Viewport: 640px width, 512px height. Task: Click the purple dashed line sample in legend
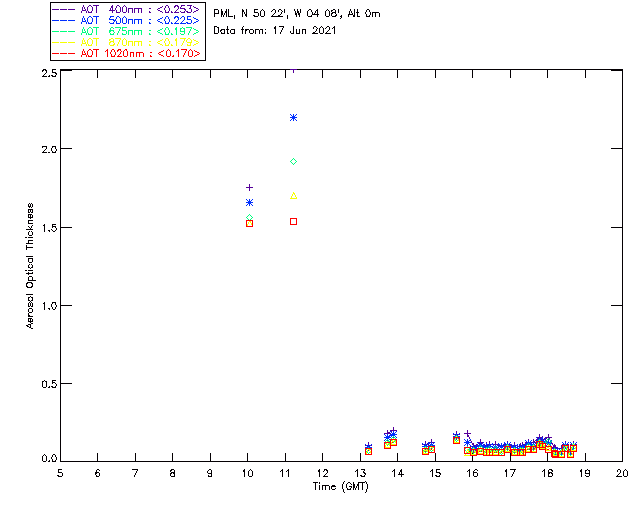pyautogui.click(x=64, y=9)
